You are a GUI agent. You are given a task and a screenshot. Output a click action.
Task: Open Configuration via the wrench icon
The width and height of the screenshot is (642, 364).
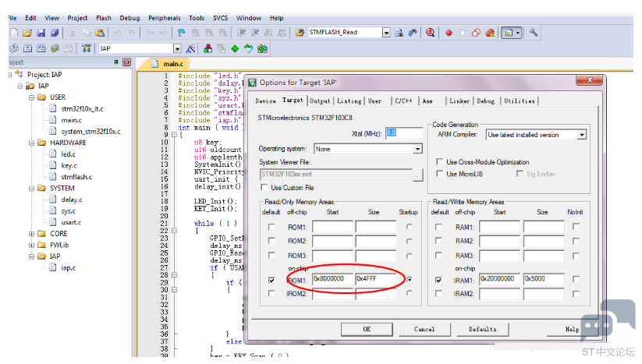pyautogui.click(x=533, y=32)
